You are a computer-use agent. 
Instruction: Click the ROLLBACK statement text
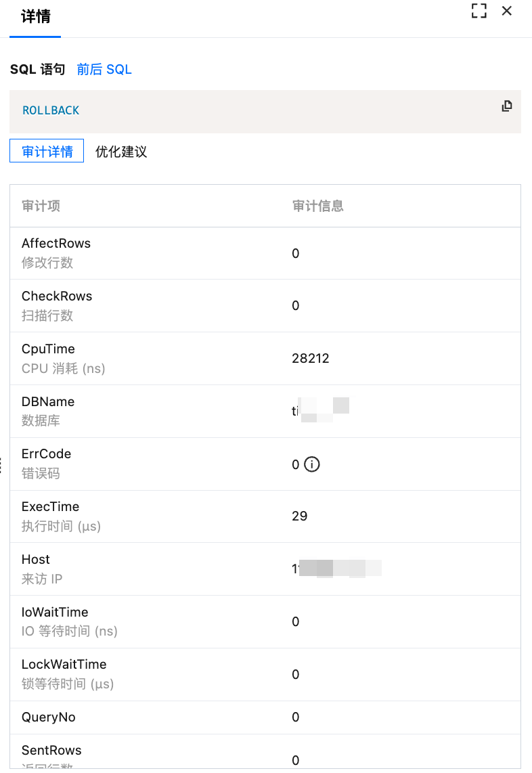click(51, 110)
